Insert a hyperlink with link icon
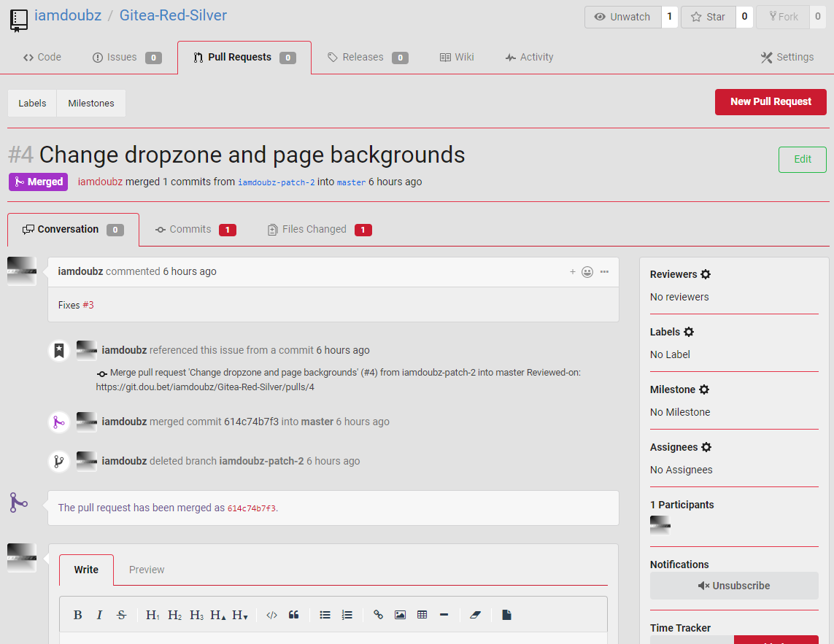This screenshot has height=644, width=834. pos(378,615)
